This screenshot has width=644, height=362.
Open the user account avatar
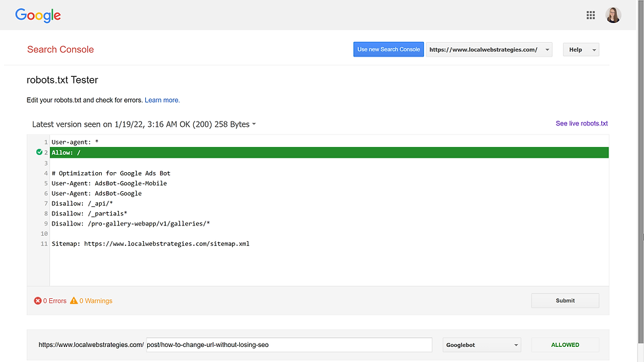click(612, 15)
